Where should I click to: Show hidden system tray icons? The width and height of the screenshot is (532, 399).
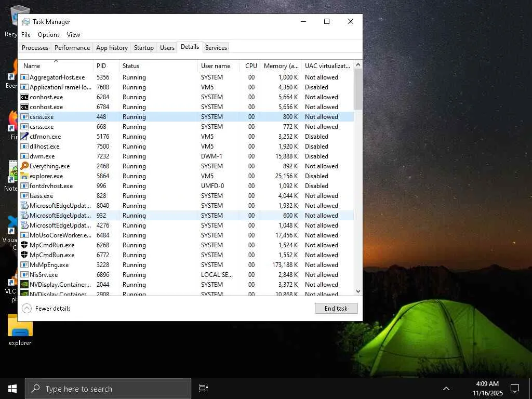coord(446,389)
